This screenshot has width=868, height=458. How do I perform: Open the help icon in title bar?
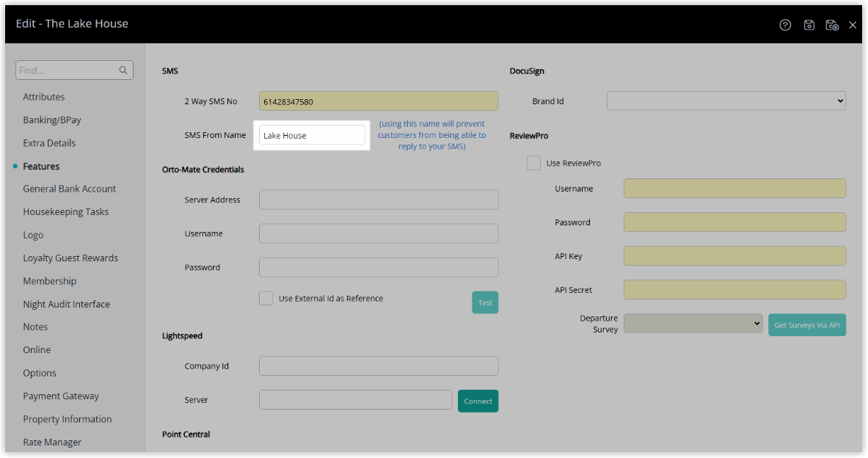point(785,25)
